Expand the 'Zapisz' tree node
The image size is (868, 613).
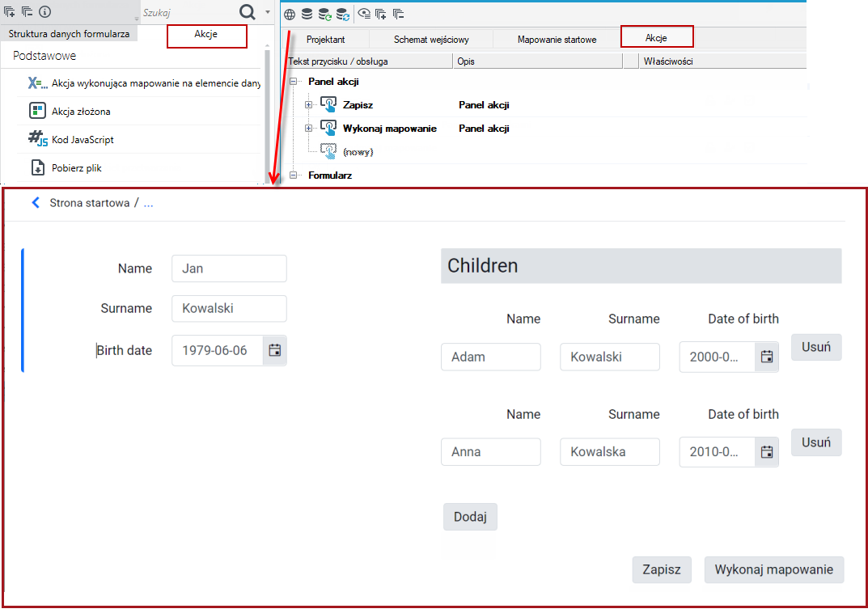coord(309,104)
